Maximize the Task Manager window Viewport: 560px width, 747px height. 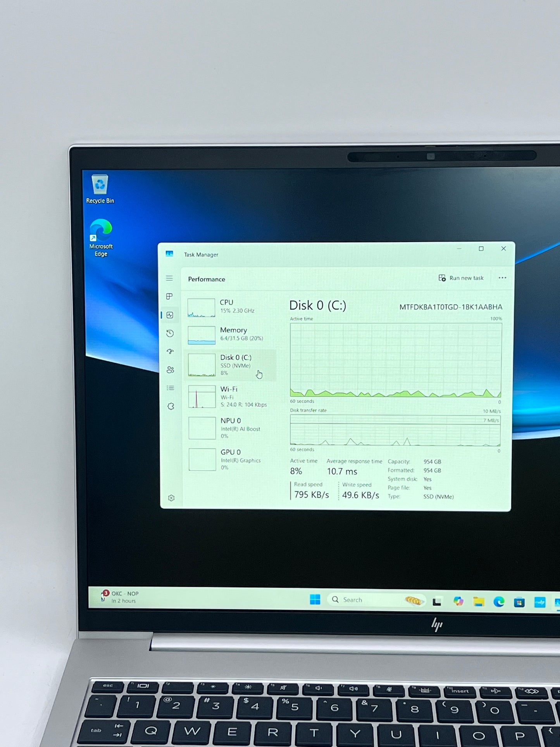click(x=481, y=248)
